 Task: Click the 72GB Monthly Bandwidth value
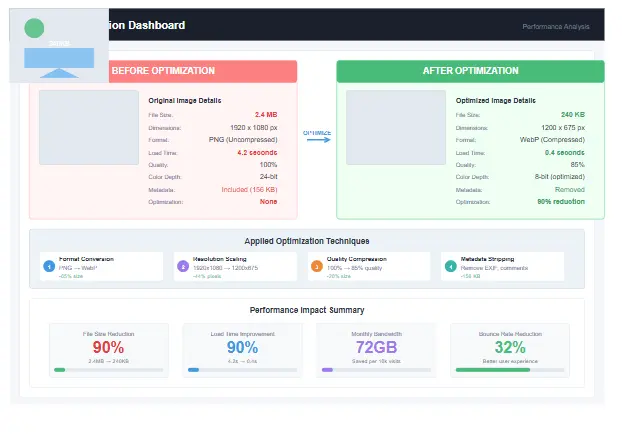pos(375,345)
